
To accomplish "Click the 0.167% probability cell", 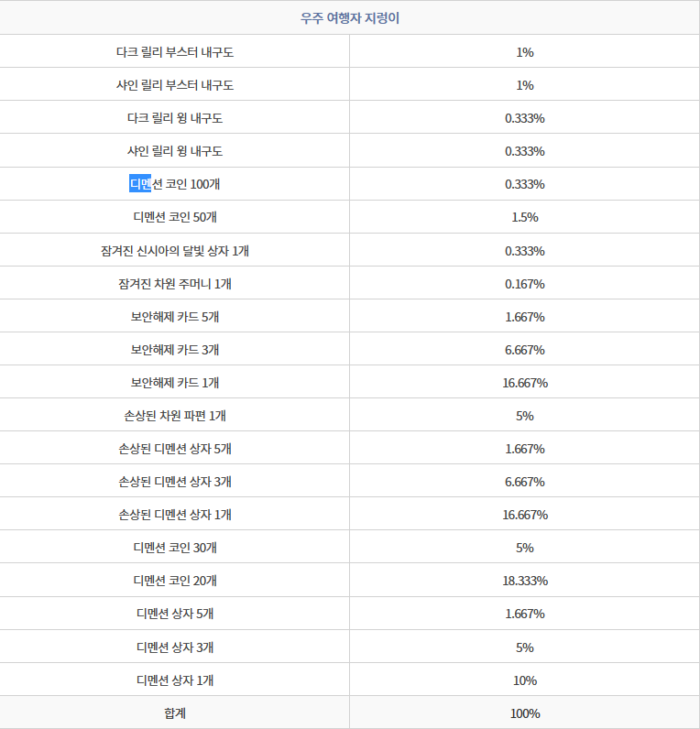I will tap(525, 284).
